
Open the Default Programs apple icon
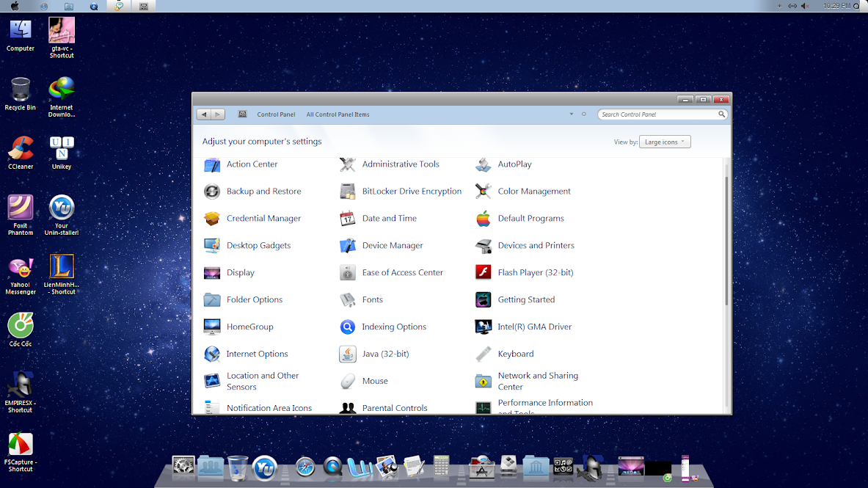tap(484, 219)
